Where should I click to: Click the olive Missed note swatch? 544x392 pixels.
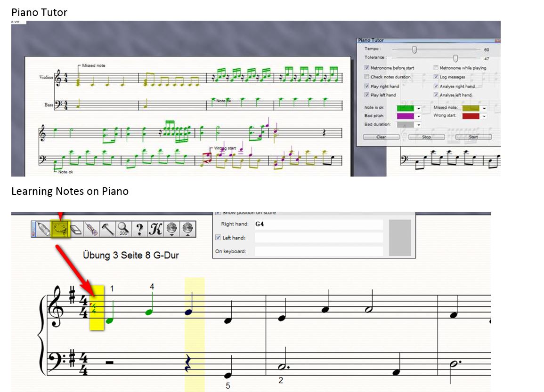pyautogui.click(x=471, y=108)
